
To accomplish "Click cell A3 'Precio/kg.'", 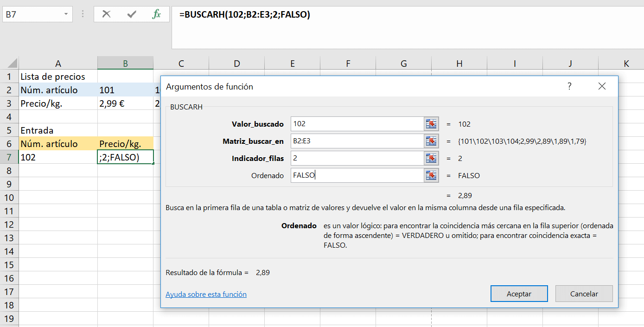I will click(58, 103).
